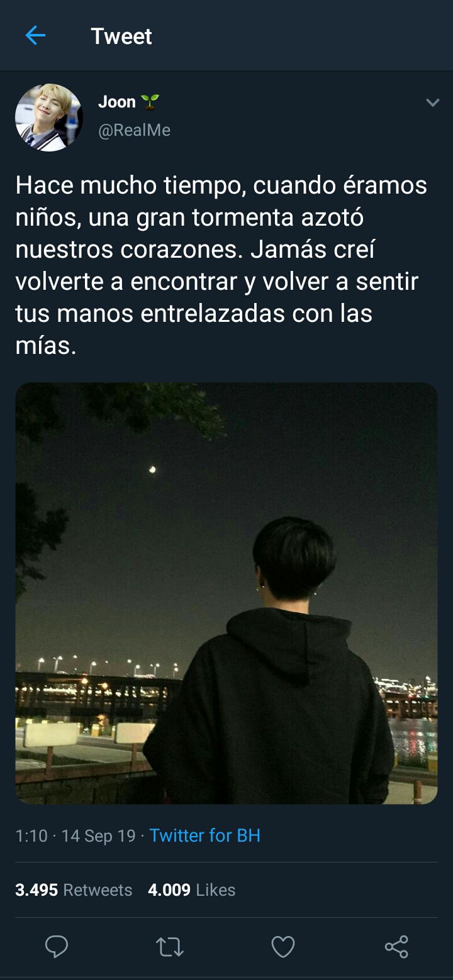Tap the hooded person in the photo

click(269, 660)
